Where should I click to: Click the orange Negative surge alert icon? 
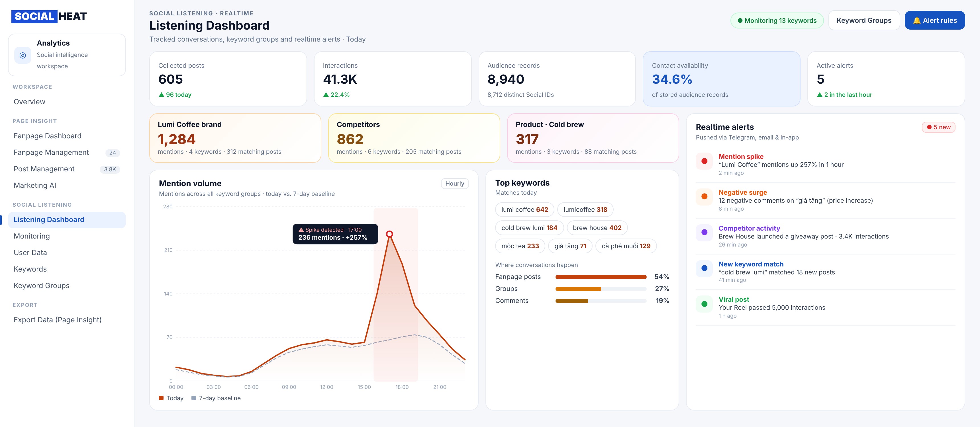point(704,197)
